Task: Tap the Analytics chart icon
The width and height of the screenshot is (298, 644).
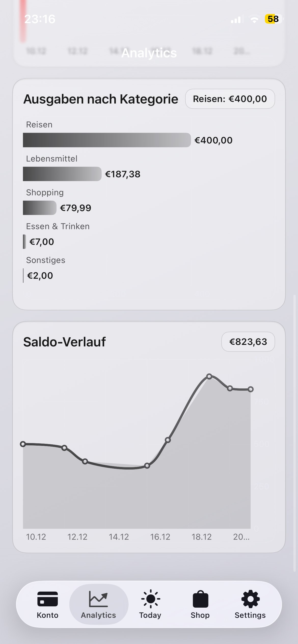Action: click(x=98, y=599)
